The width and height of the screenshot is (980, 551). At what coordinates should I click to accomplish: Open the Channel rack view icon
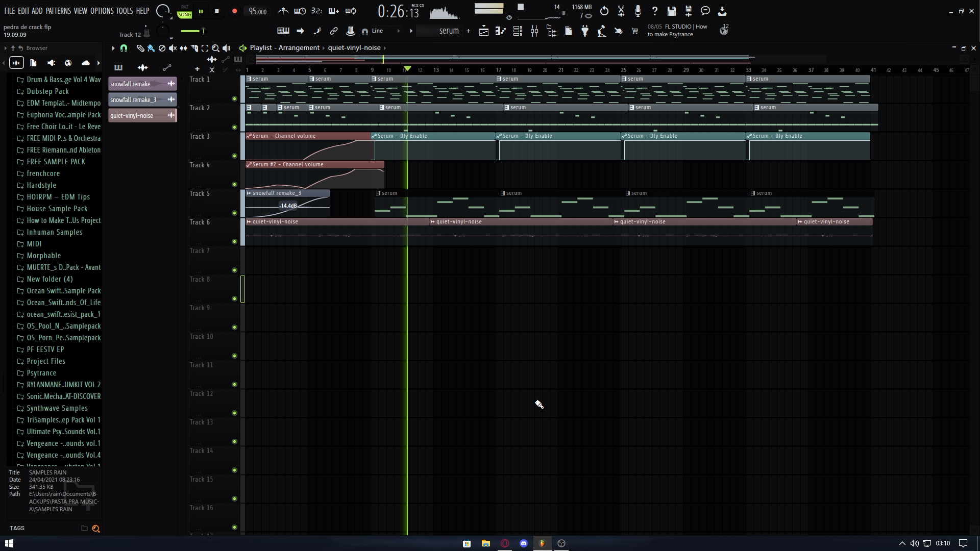[x=518, y=31]
